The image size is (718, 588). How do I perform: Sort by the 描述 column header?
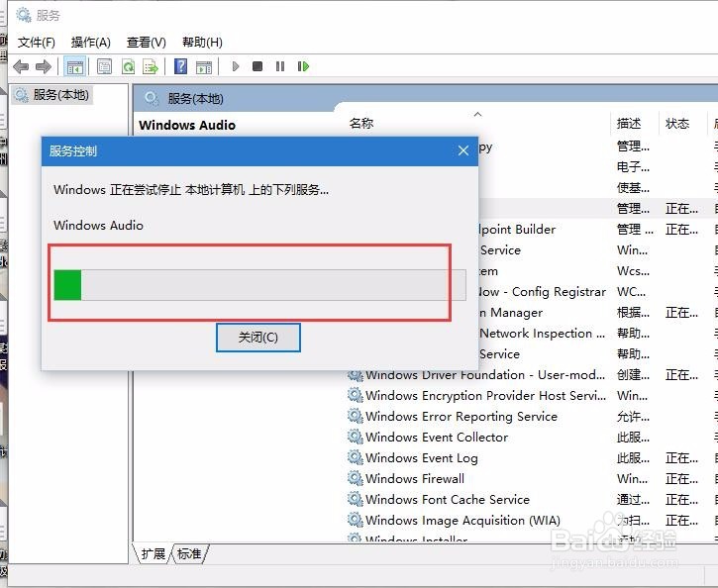point(629,124)
